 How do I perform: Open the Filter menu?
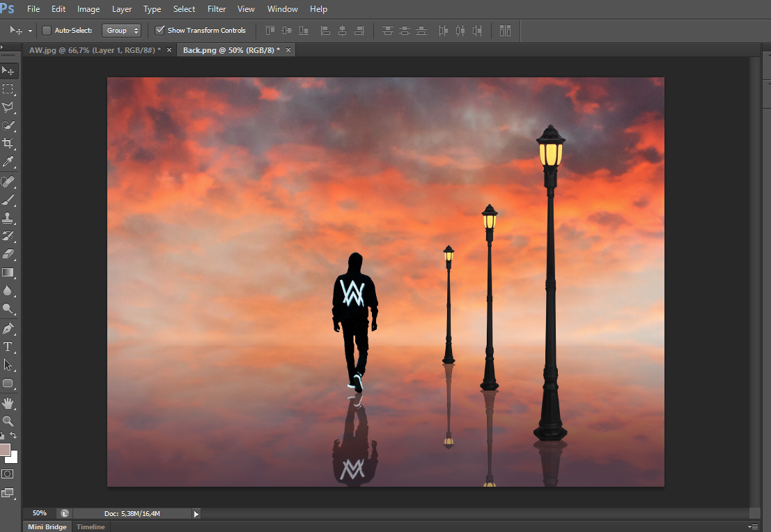(217, 9)
